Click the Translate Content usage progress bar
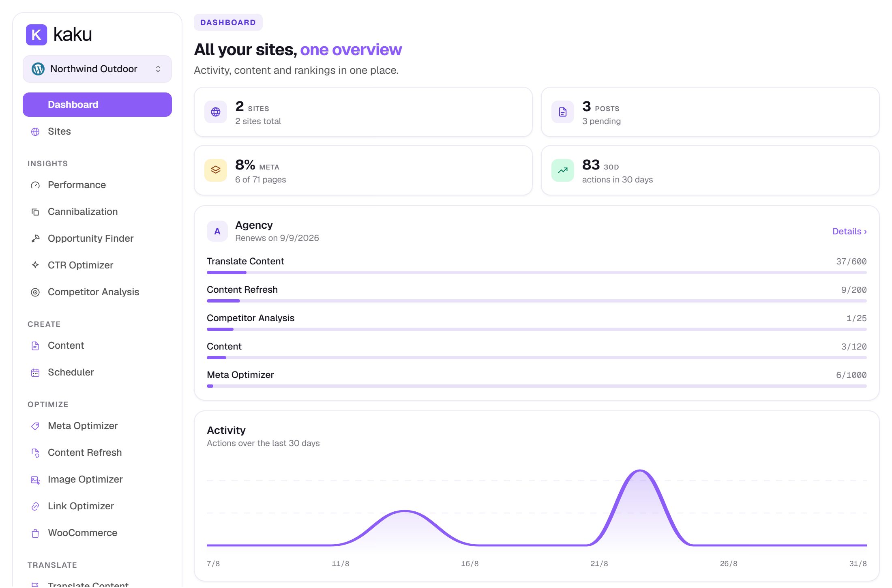The width and height of the screenshot is (892, 588). click(537, 273)
